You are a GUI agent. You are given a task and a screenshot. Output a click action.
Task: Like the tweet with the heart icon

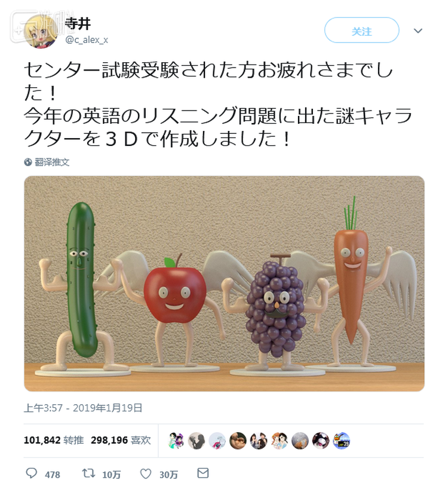tap(145, 474)
